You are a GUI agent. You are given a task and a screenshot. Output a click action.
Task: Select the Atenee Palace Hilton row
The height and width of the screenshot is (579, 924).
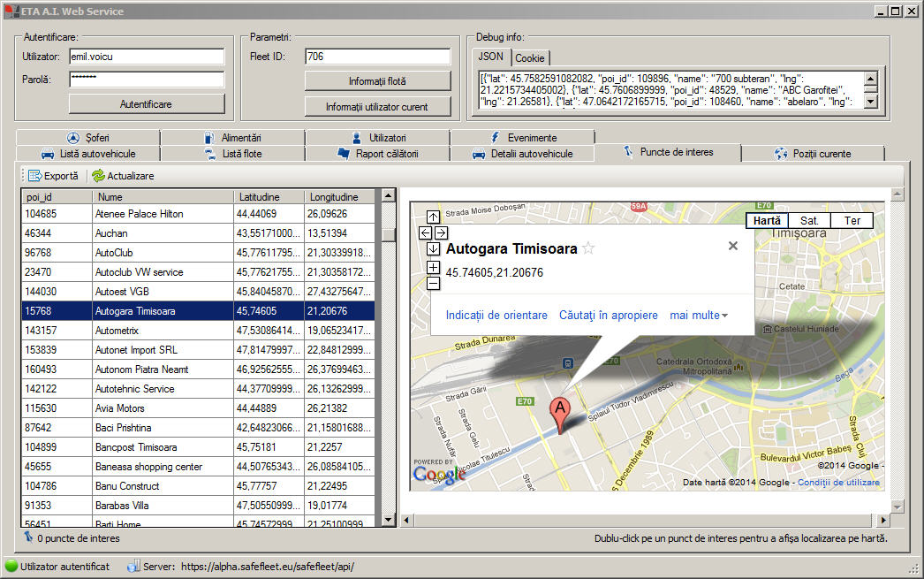pyautogui.click(x=198, y=213)
